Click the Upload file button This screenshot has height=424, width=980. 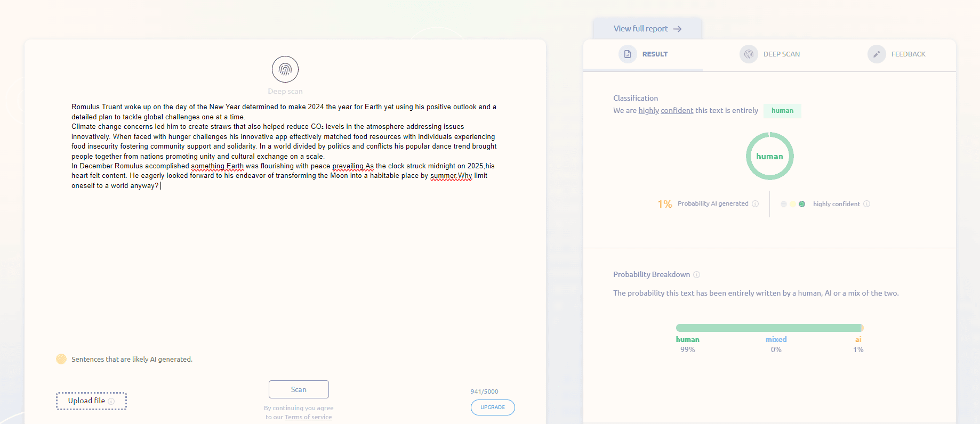coord(86,401)
